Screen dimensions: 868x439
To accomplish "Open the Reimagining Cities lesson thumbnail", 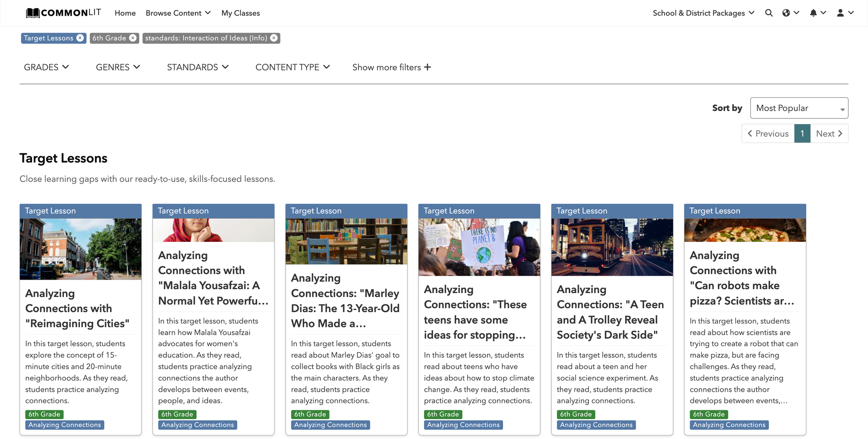I will (81, 249).
